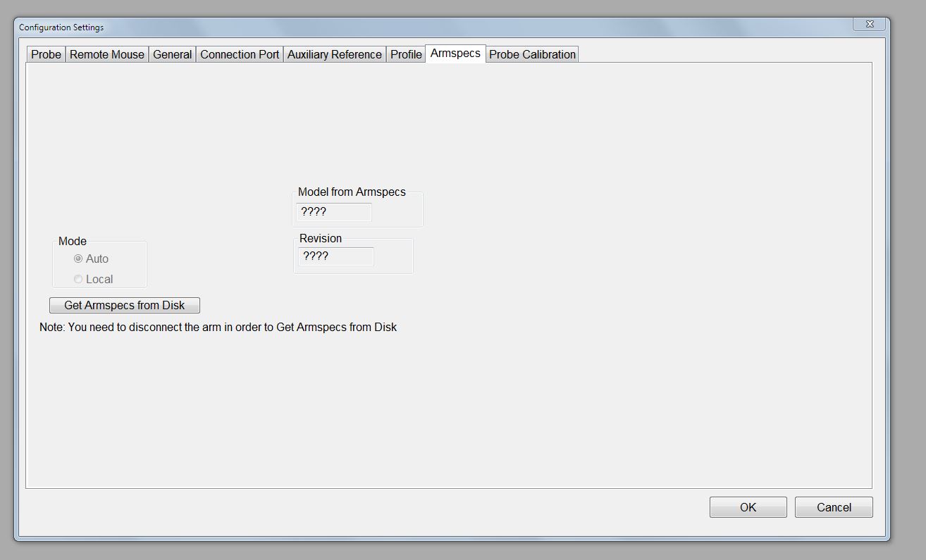
Task: Select the General tab
Action: pyautogui.click(x=172, y=54)
